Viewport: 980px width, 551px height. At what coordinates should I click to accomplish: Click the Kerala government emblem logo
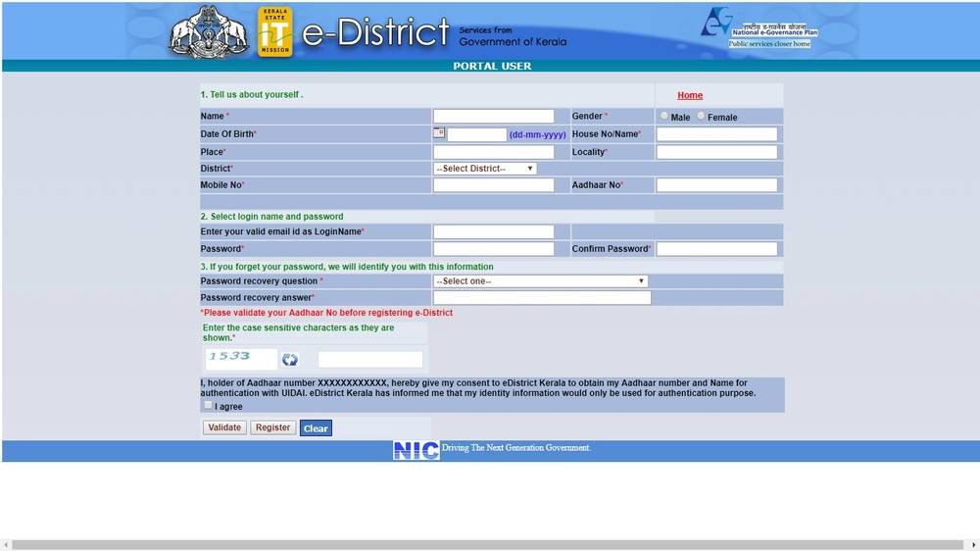(x=210, y=33)
